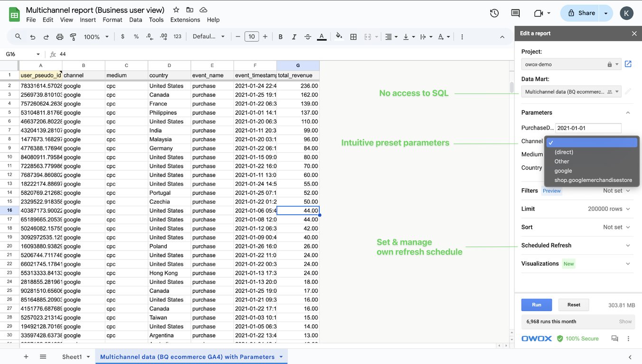Open the Search the menus magnifier

18,36
